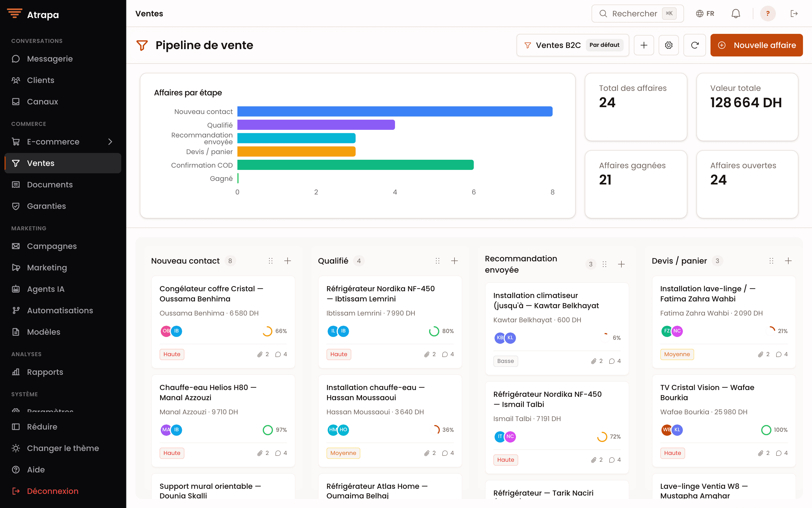Viewport: 812px width, 508px height.
Task: Open Aide in sidebar
Action: pyautogui.click(x=63, y=469)
